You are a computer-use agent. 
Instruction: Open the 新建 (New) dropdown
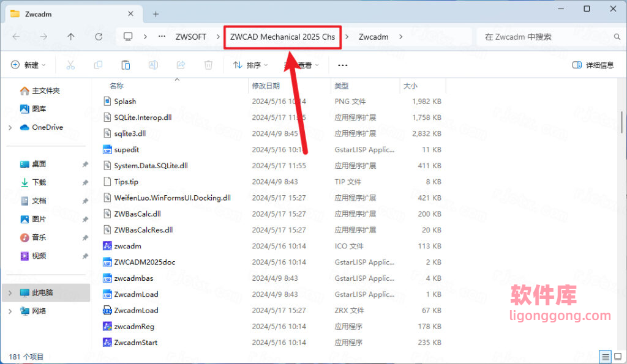(28, 65)
